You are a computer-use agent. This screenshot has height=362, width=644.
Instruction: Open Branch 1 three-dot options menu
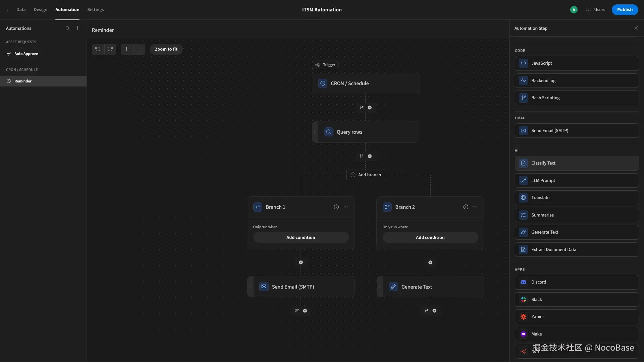point(345,207)
